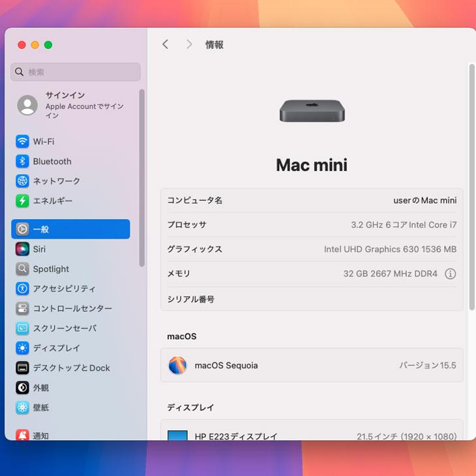
Task: Open コントロールセンター settings icon
Action: (x=23, y=308)
